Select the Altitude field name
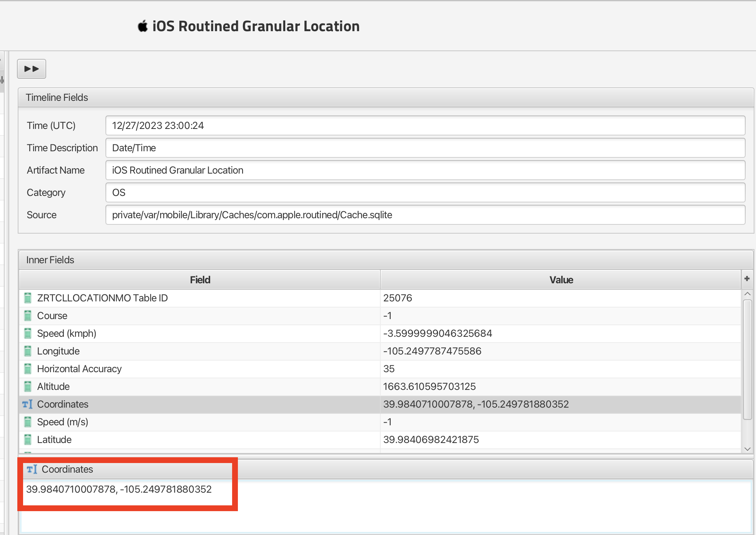This screenshot has width=756, height=535. click(53, 386)
